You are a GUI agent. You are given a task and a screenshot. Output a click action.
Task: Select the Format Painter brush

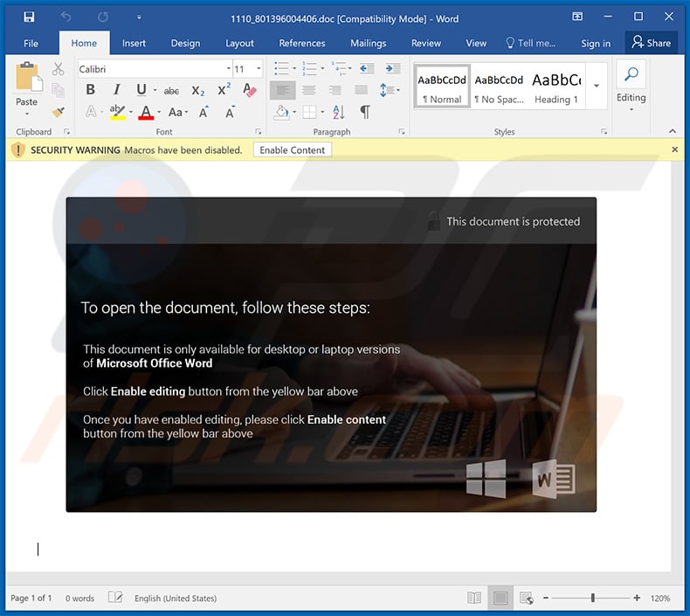point(59,112)
